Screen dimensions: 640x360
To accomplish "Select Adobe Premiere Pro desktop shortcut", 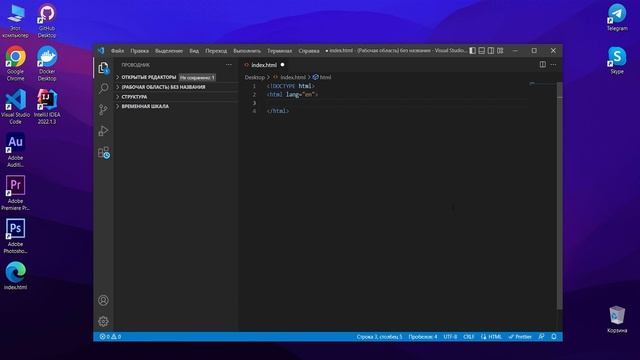I will coord(16,193).
